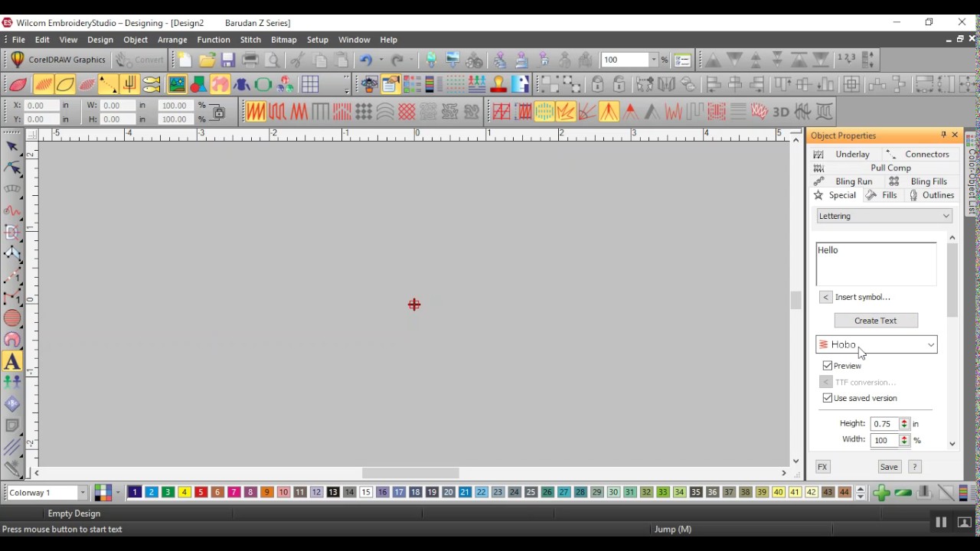Open the Arrange menu
980x551 pixels.
coord(172,40)
